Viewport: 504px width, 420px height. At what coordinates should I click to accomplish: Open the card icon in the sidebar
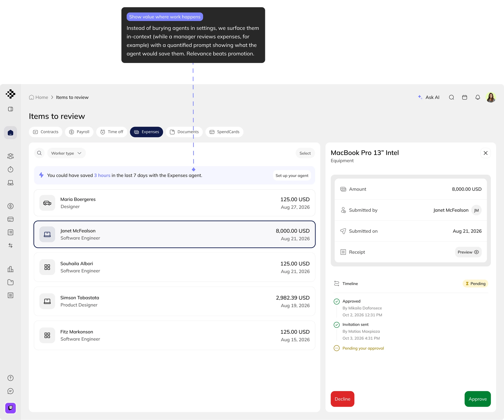(x=10, y=219)
